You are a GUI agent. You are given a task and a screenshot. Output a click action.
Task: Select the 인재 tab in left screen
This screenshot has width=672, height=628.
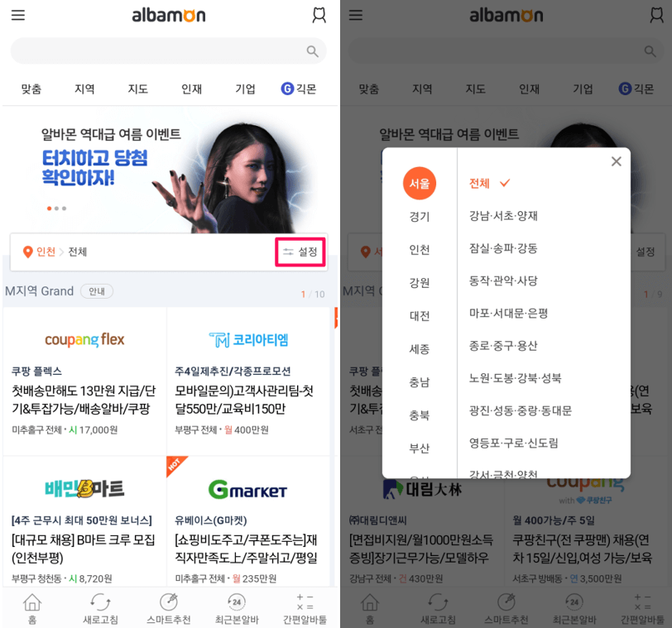[x=191, y=89]
